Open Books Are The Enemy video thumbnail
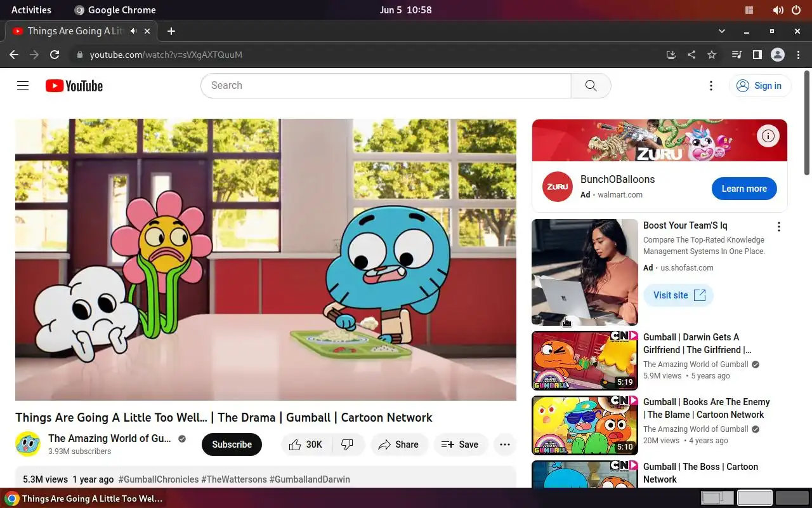 coord(585,425)
